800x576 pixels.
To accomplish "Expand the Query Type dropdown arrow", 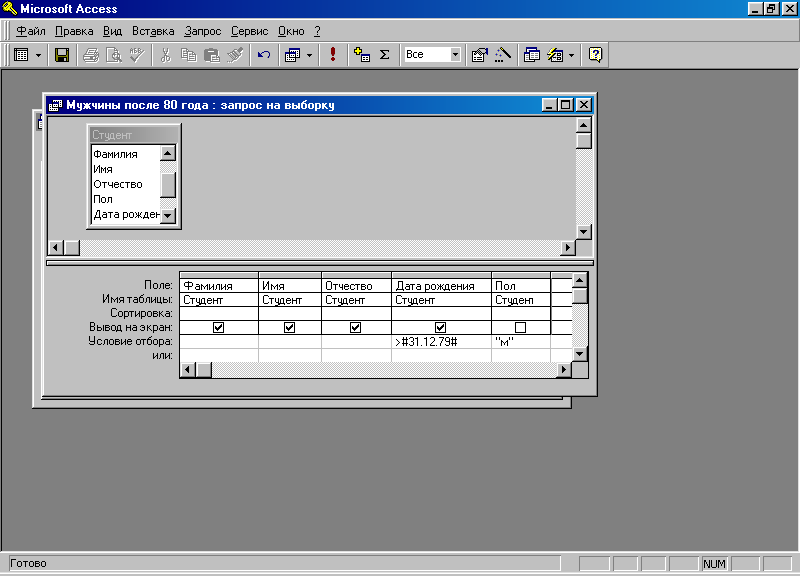I will pyautogui.click(x=309, y=55).
